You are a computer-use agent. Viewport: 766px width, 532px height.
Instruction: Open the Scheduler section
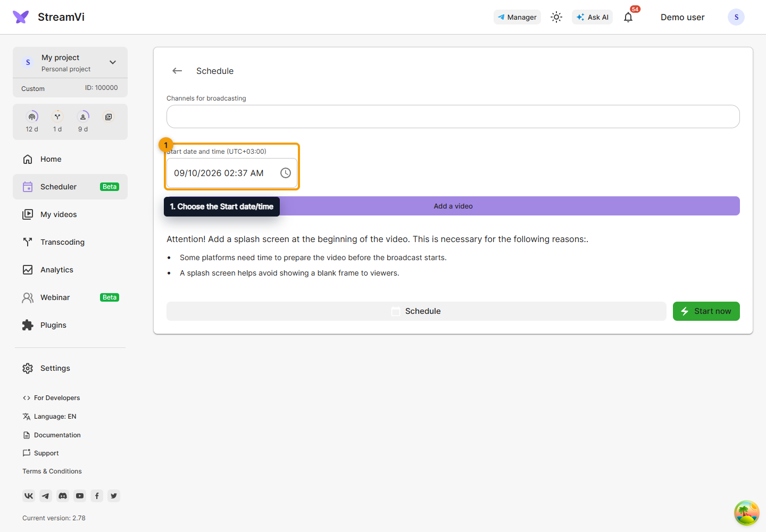[x=70, y=187]
